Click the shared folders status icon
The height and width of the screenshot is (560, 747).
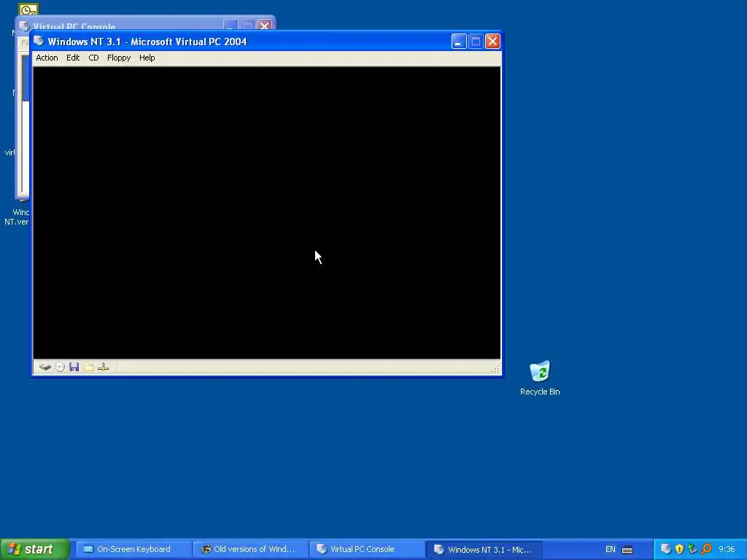(88, 367)
